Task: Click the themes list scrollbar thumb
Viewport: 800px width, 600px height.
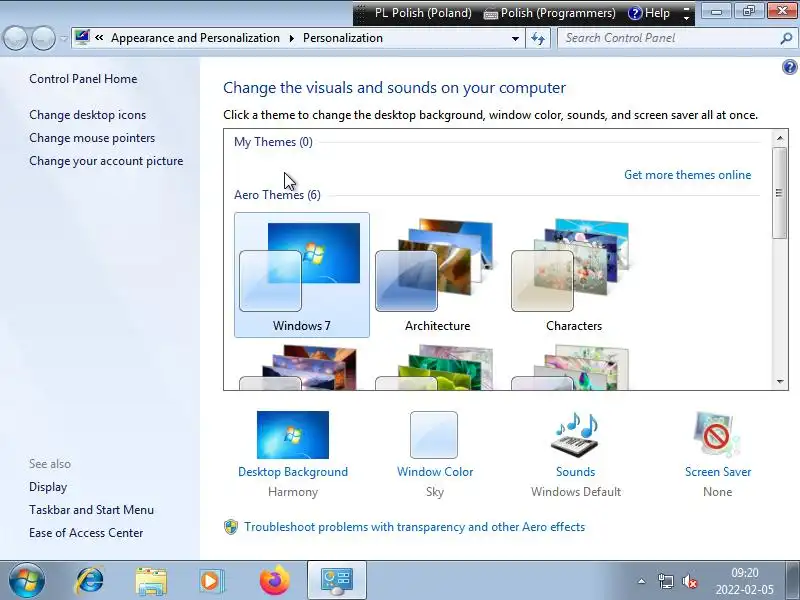Action: point(779,193)
